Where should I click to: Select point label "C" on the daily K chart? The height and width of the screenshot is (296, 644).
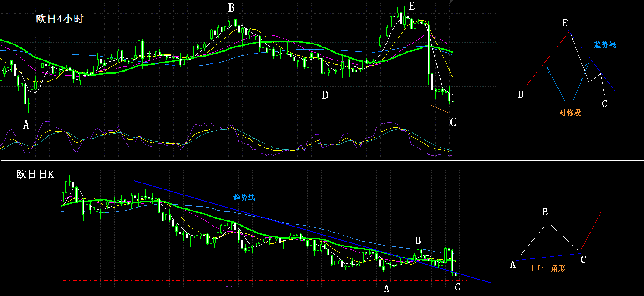pos(457,287)
